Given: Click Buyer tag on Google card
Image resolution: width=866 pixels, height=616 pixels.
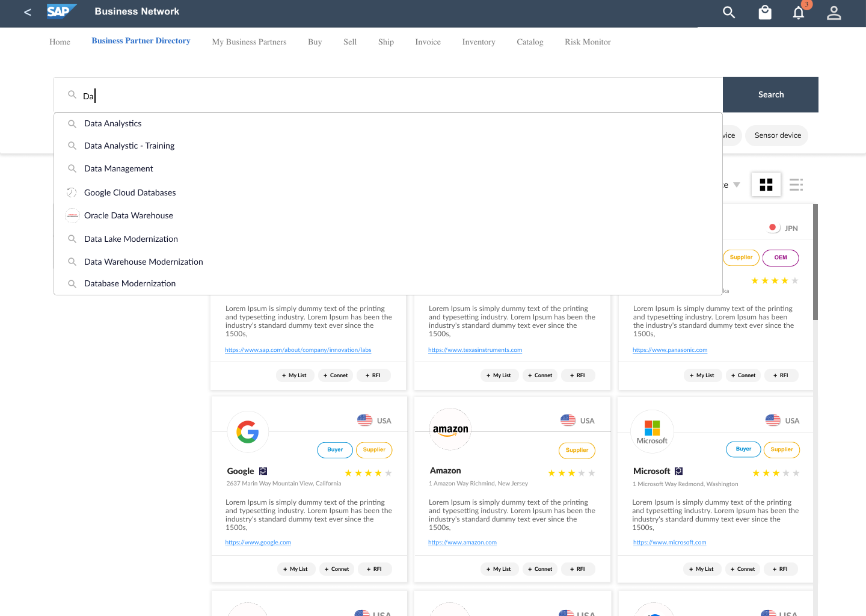Looking at the screenshot, I should tap(335, 449).
